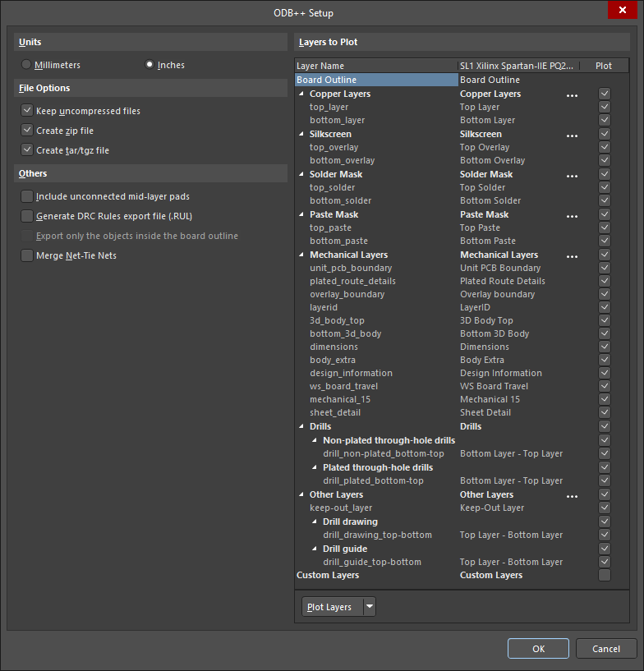Uncheck Plot for Top Paste
The image size is (644, 671).
[x=605, y=227]
